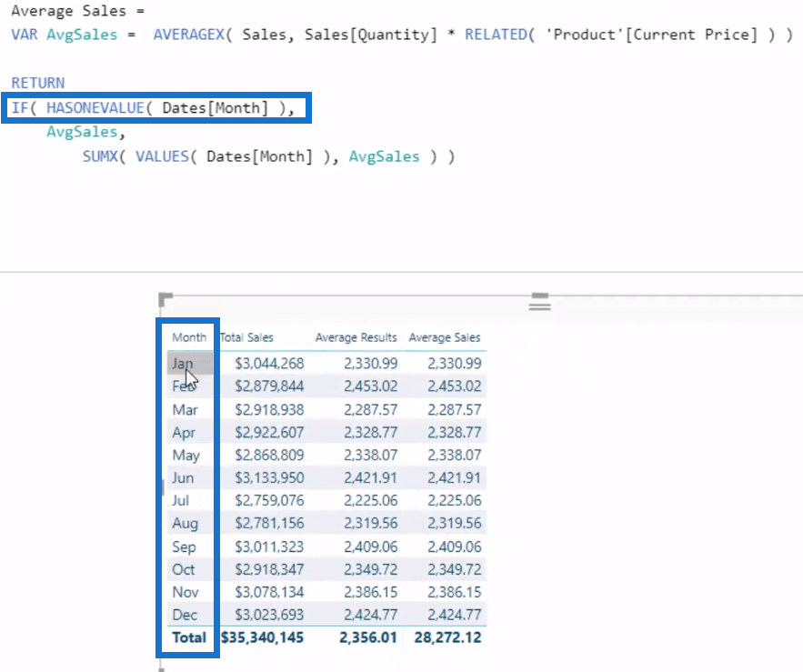The width and height of the screenshot is (803, 672).
Task: Click the AVERAGEX function in the formula
Action: coord(188,35)
